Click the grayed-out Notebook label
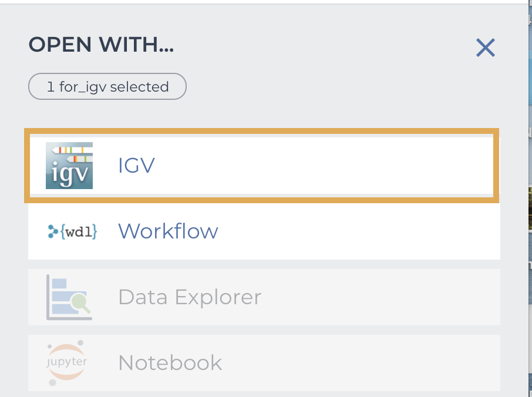532x397 pixels. (x=170, y=362)
